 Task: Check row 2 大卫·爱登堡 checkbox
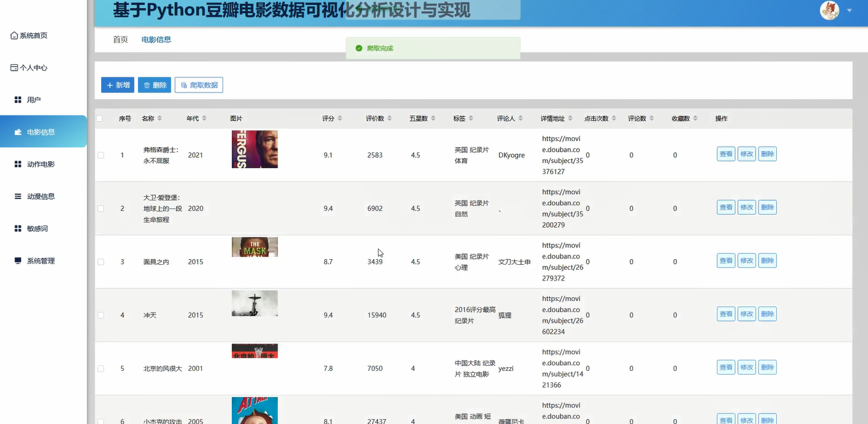point(101,209)
